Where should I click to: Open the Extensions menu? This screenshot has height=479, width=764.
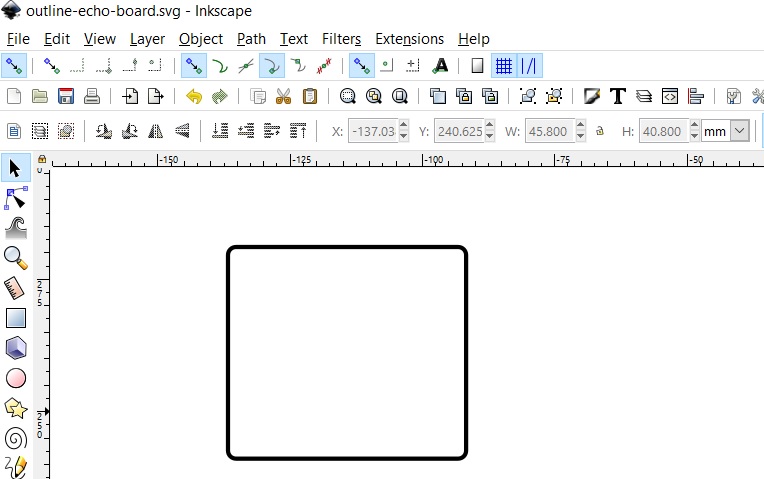tap(409, 38)
